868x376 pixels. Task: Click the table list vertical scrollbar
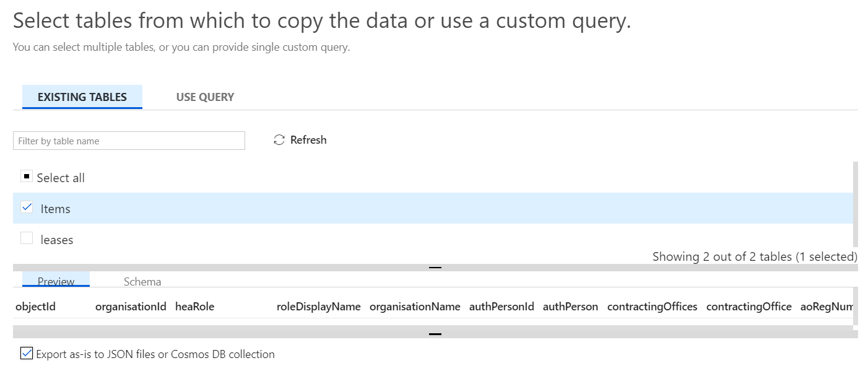pos(856,204)
